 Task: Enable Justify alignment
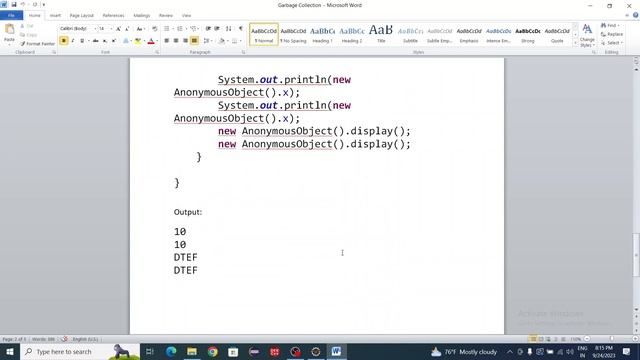194,41
